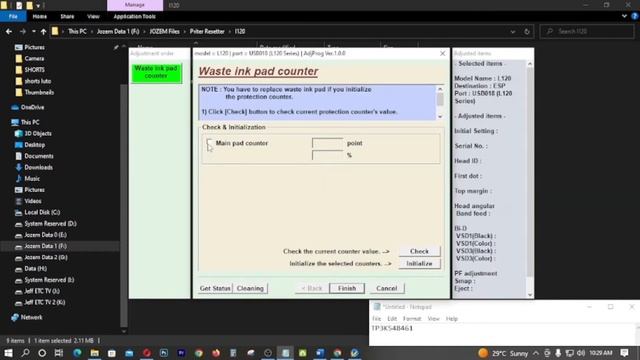Open Microsoft Edge from taskbar

click(77, 353)
